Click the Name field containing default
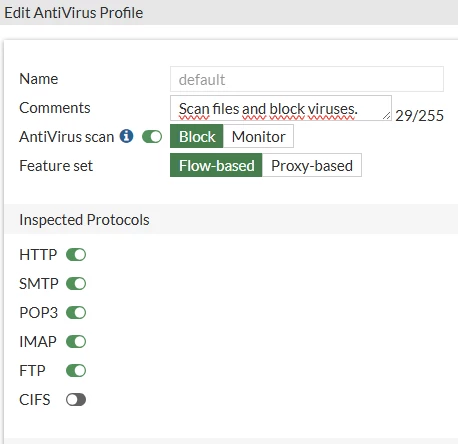This screenshot has height=444, width=458. click(x=307, y=79)
